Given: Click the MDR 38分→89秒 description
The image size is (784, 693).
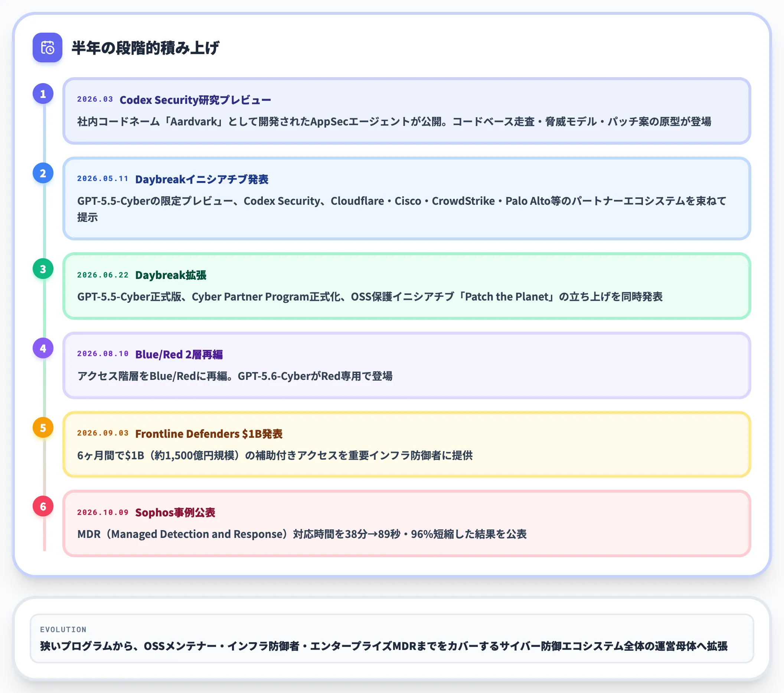Looking at the screenshot, I should pos(302,534).
